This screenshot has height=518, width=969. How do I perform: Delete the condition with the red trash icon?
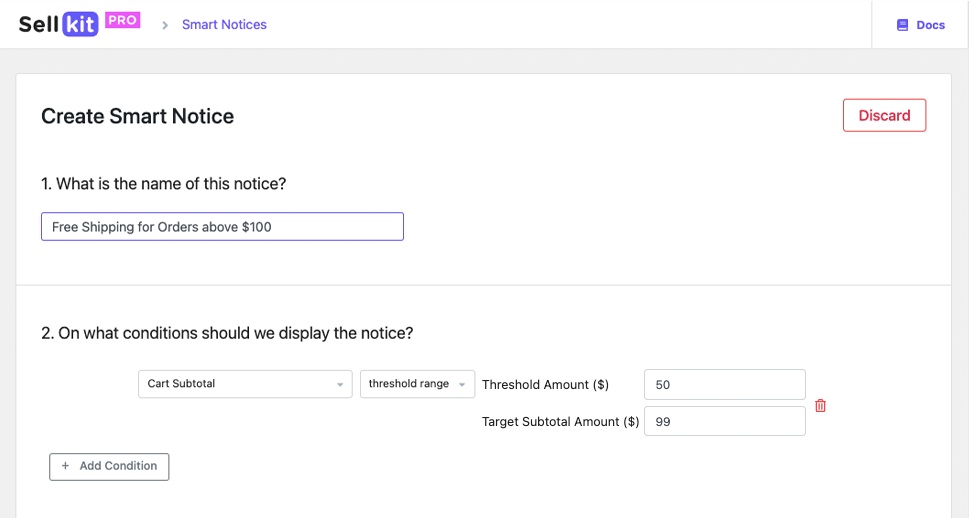tap(821, 405)
